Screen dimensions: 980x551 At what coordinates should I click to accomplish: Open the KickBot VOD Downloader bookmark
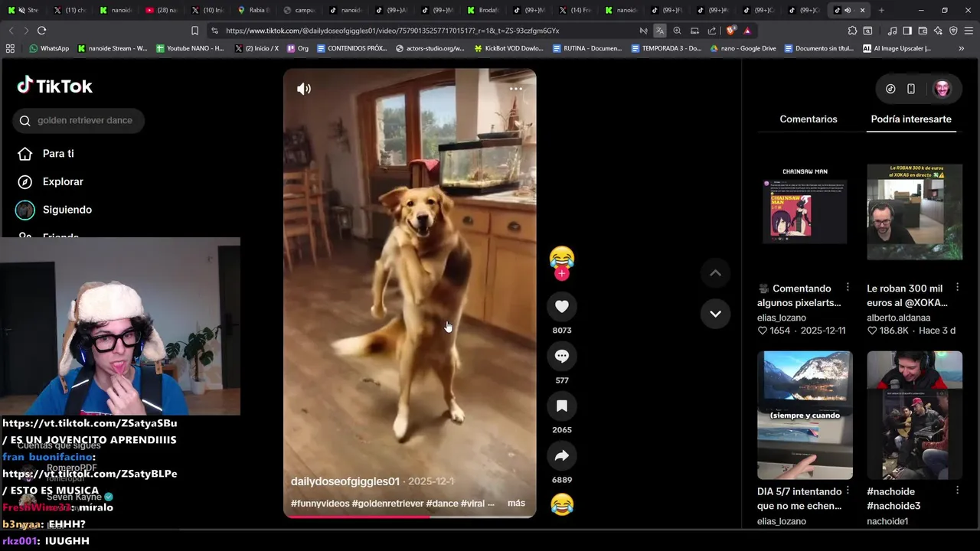coord(508,48)
